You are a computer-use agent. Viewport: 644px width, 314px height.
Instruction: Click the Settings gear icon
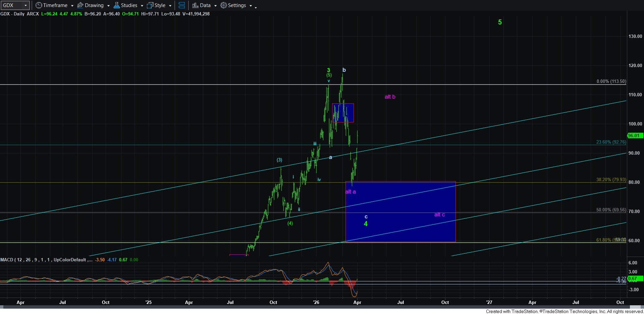point(223,5)
